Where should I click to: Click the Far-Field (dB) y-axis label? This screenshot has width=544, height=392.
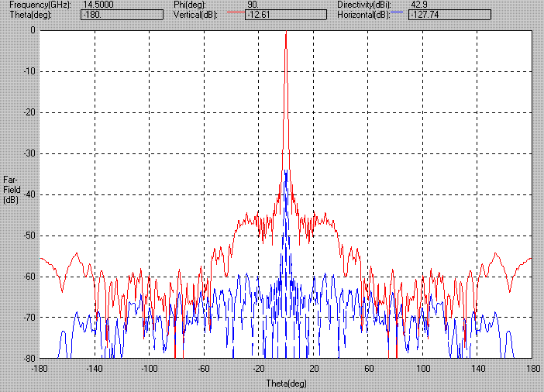pos(11,189)
